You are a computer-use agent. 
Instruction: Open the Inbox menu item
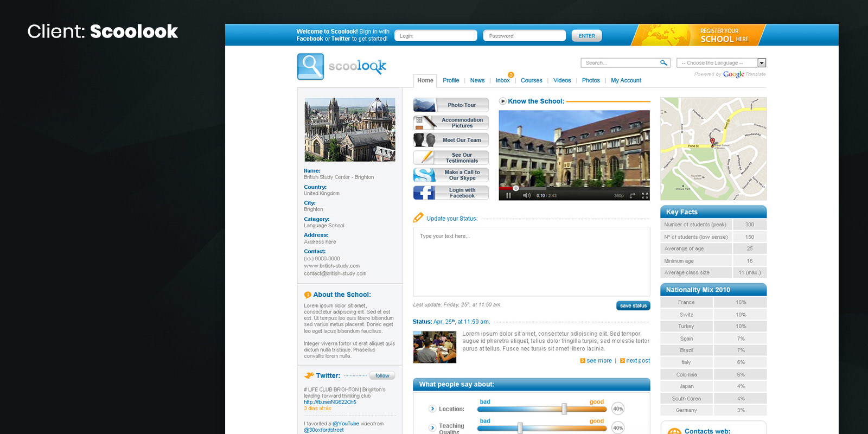[502, 80]
